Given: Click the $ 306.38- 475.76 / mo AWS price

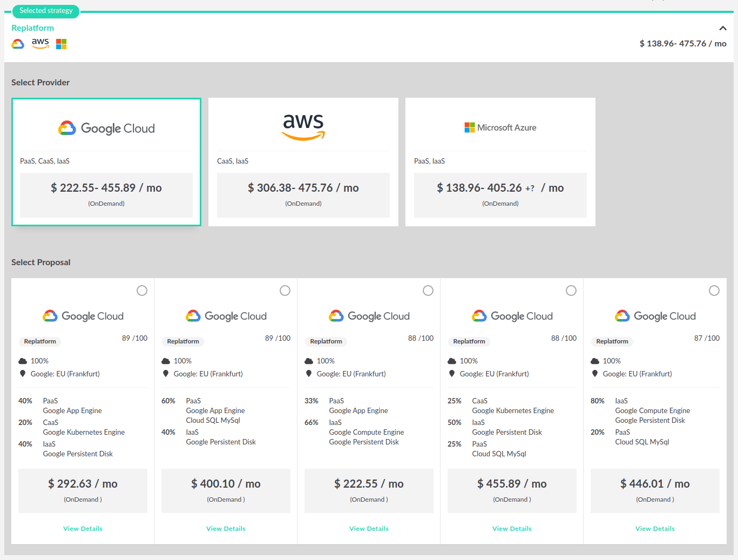Looking at the screenshot, I should [x=303, y=188].
